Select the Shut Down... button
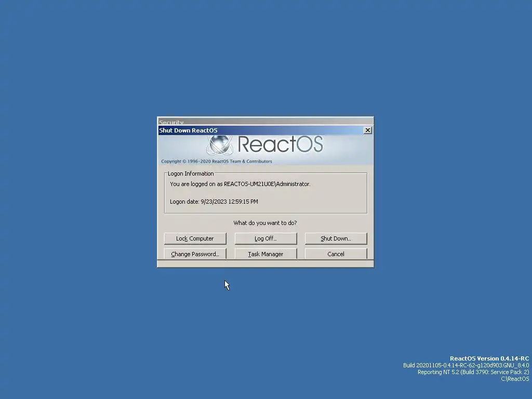Screen dimensions: 532x399 [x=336, y=238]
